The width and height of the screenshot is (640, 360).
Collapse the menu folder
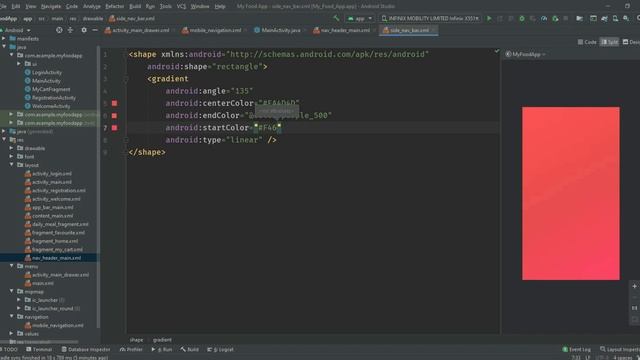click(11, 266)
